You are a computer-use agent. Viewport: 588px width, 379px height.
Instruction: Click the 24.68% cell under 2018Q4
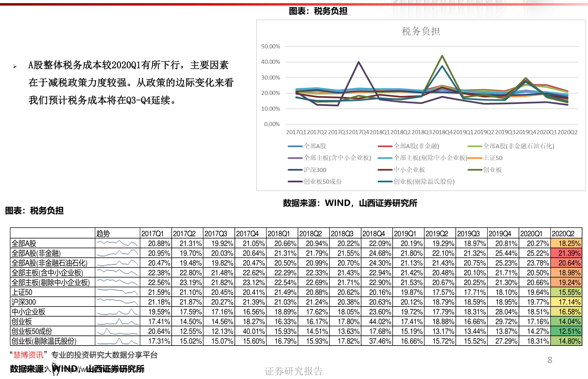pos(377,253)
